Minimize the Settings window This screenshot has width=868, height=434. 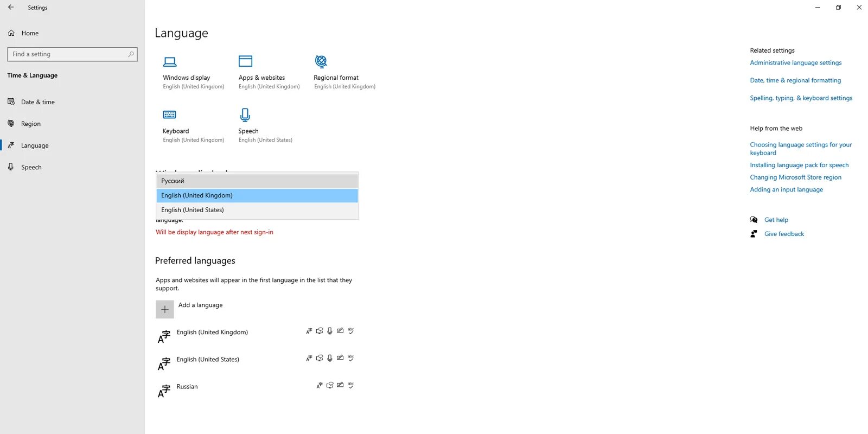pos(818,8)
